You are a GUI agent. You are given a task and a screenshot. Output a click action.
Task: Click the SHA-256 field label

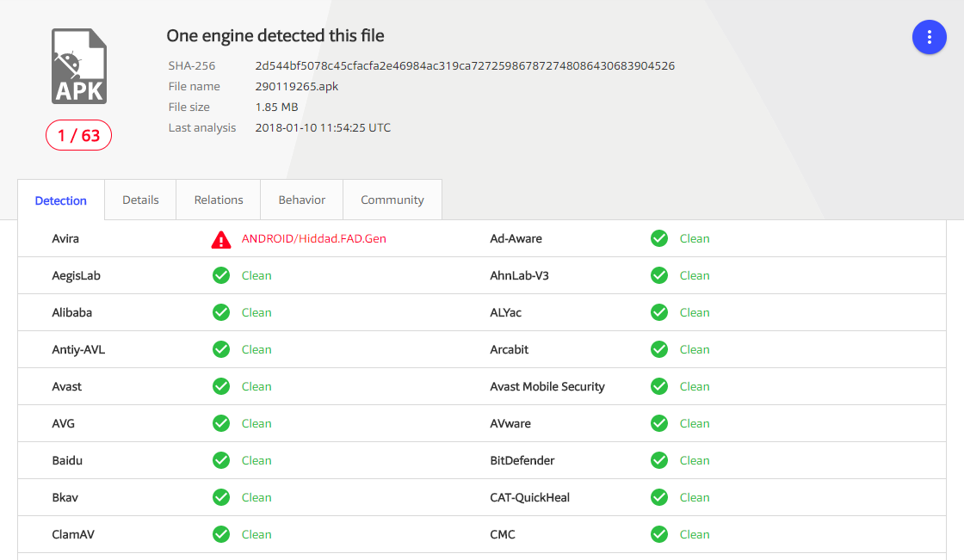[x=192, y=65]
